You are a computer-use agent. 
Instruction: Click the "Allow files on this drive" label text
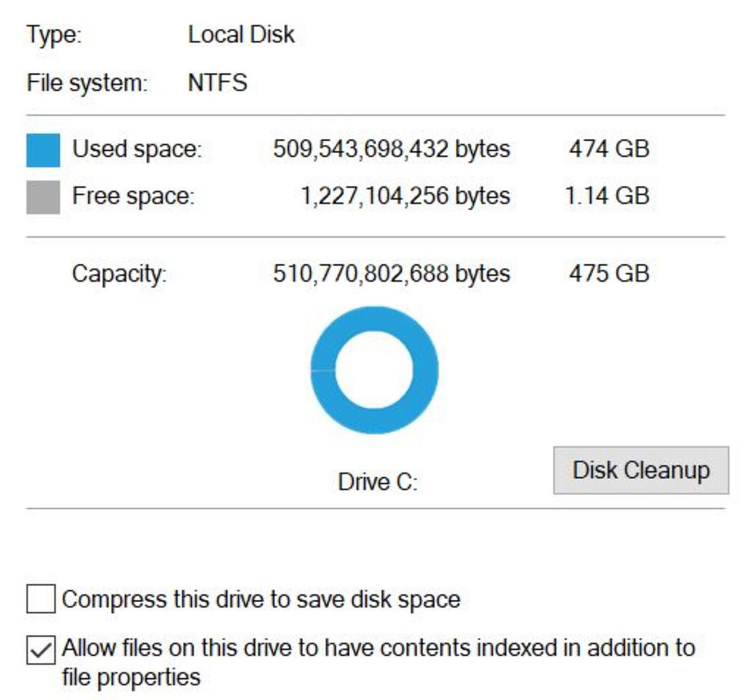378,648
